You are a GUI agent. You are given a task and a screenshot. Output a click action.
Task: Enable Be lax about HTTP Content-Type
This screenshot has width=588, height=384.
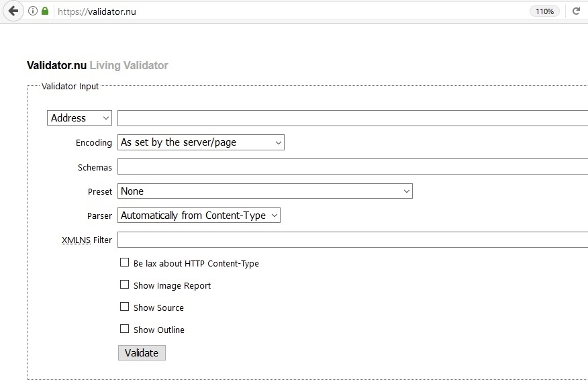pos(124,262)
